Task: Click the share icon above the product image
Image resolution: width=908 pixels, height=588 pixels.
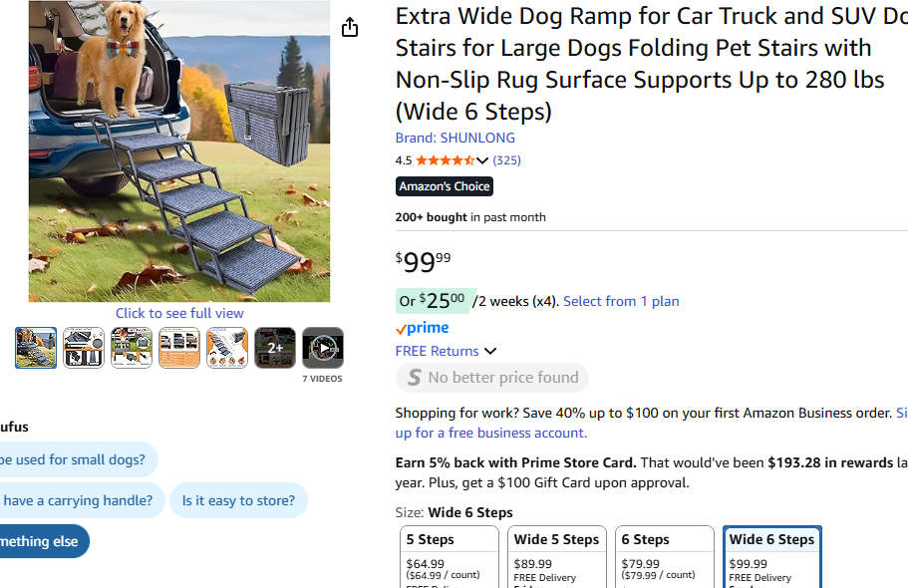Action: tap(350, 28)
